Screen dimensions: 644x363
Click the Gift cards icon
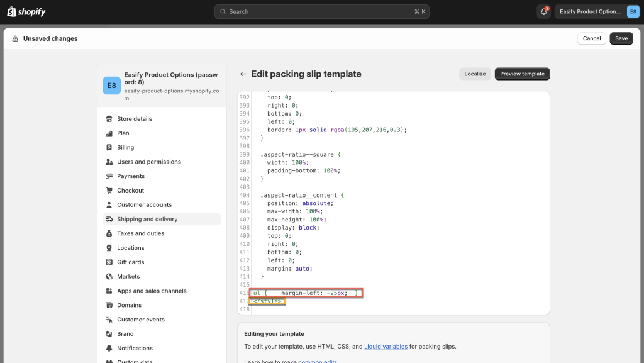point(109,262)
